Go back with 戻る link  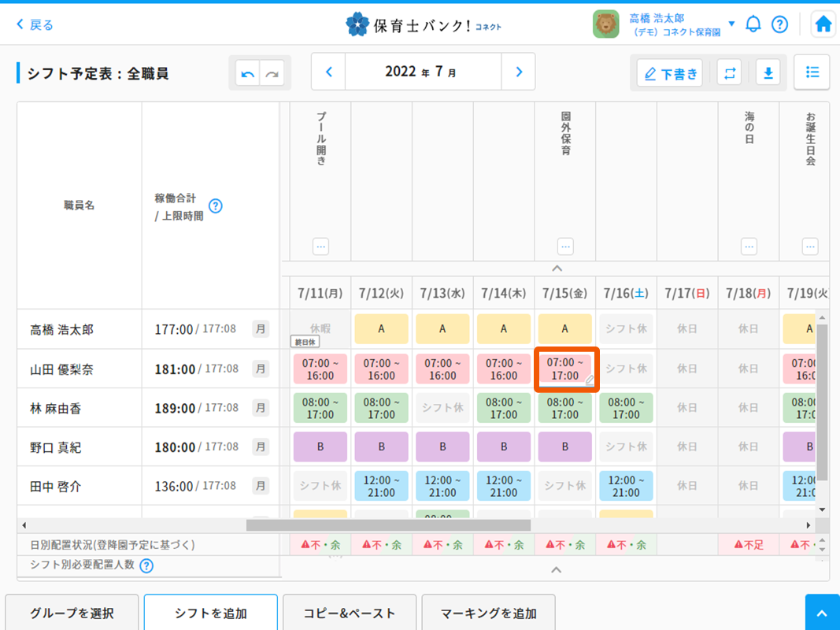click(x=35, y=24)
